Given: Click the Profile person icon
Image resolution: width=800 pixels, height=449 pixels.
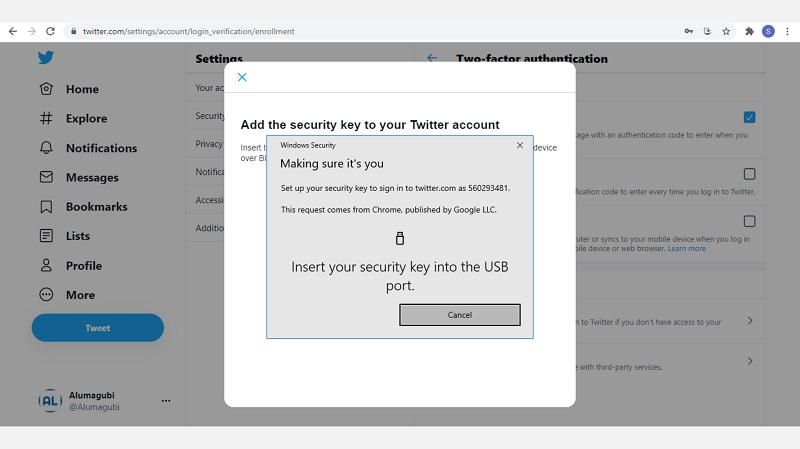Looking at the screenshot, I should [46, 265].
